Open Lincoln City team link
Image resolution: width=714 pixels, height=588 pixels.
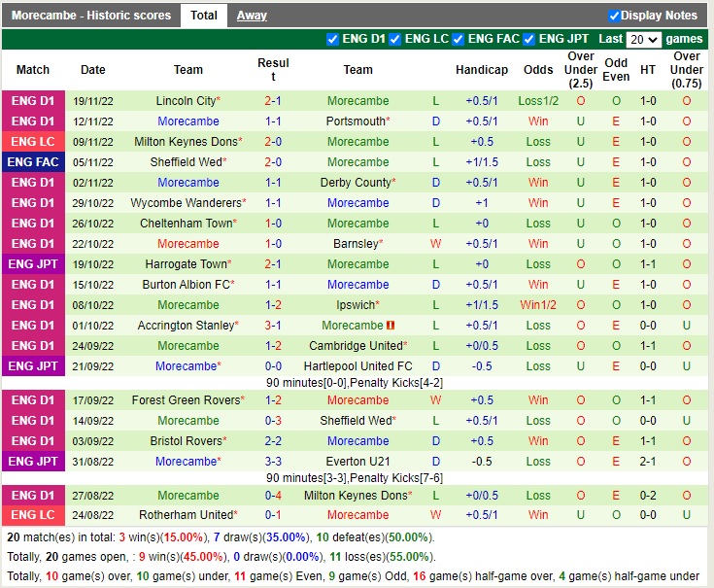[x=186, y=101]
